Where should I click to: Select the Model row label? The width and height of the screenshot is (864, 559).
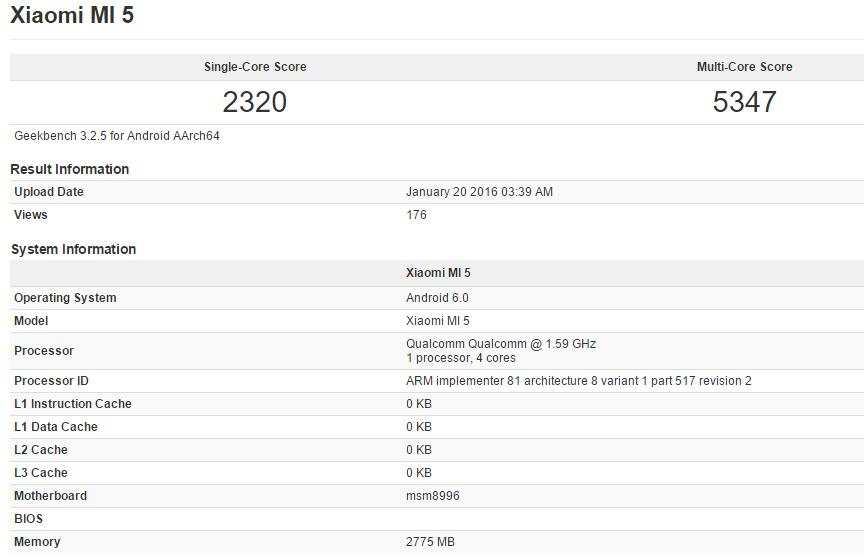(x=31, y=321)
